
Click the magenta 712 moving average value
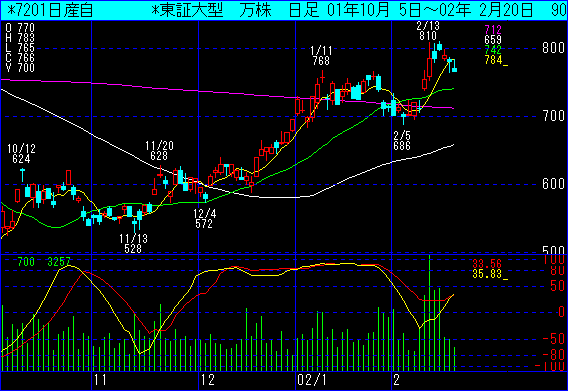coord(493,30)
